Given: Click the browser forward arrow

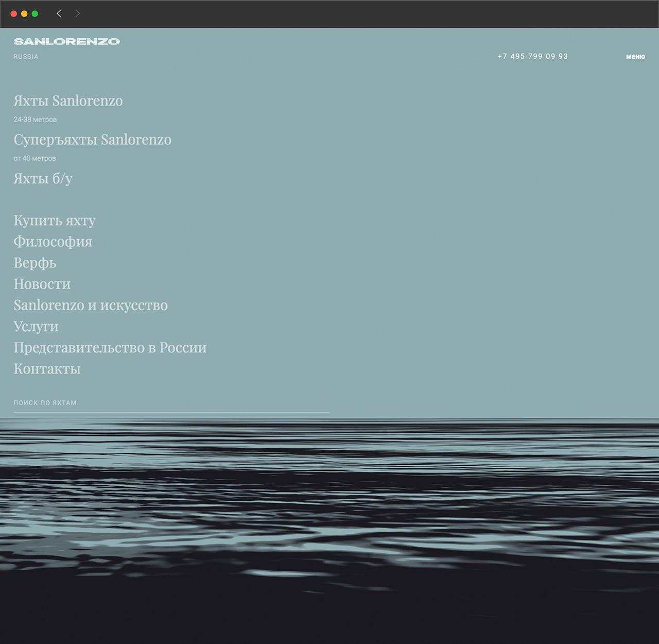Looking at the screenshot, I should click(x=77, y=13).
